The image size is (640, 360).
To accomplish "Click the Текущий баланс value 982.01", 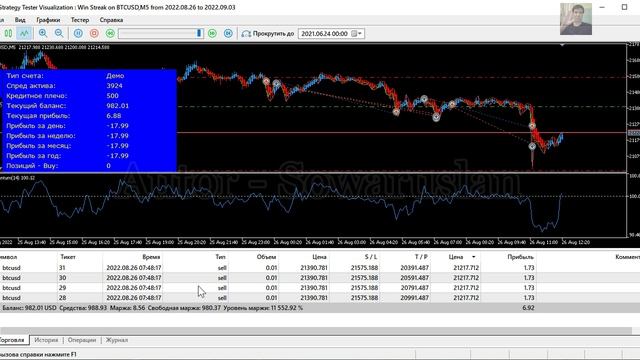I will point(117,106).
